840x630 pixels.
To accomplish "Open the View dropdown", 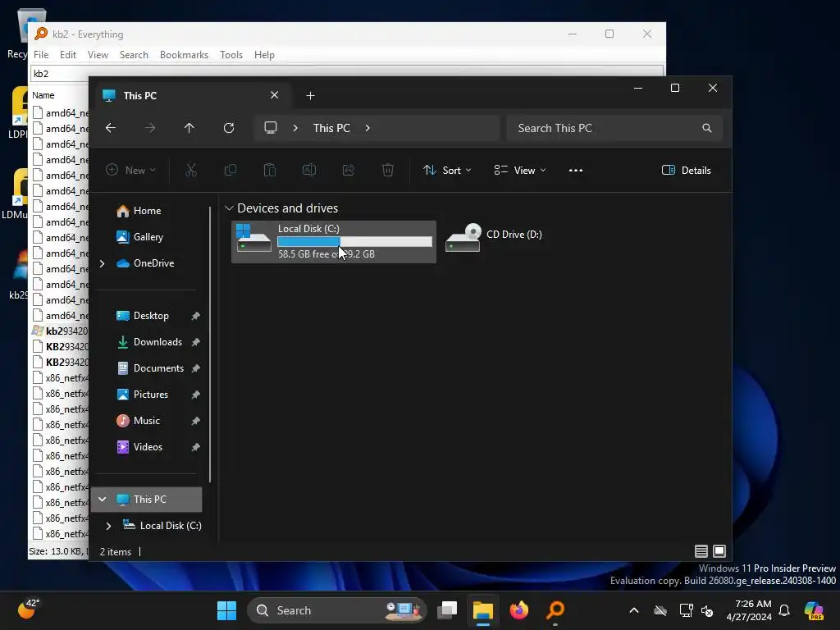I will (519, 171).
